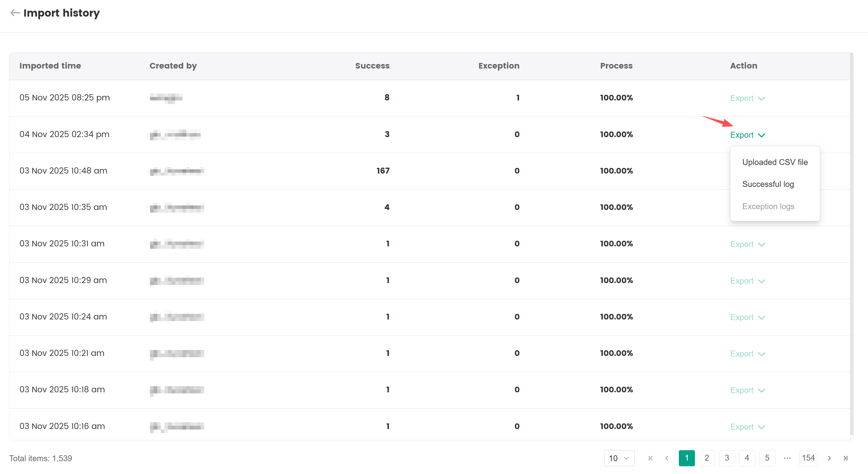868x474 pixels.
Task: Collapse Export dropdown for 04 Nov 02:34 pm
Action: 762,135
